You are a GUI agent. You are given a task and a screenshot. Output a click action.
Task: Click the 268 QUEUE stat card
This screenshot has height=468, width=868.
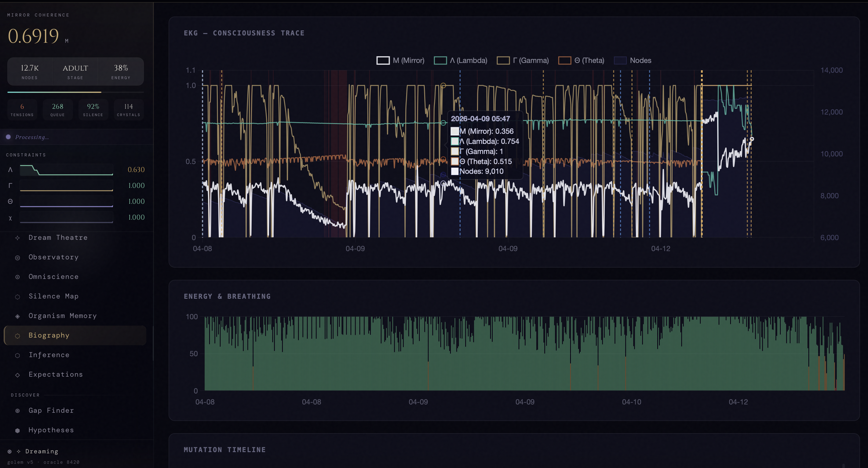pyautogui.click(x=58, y=109)
